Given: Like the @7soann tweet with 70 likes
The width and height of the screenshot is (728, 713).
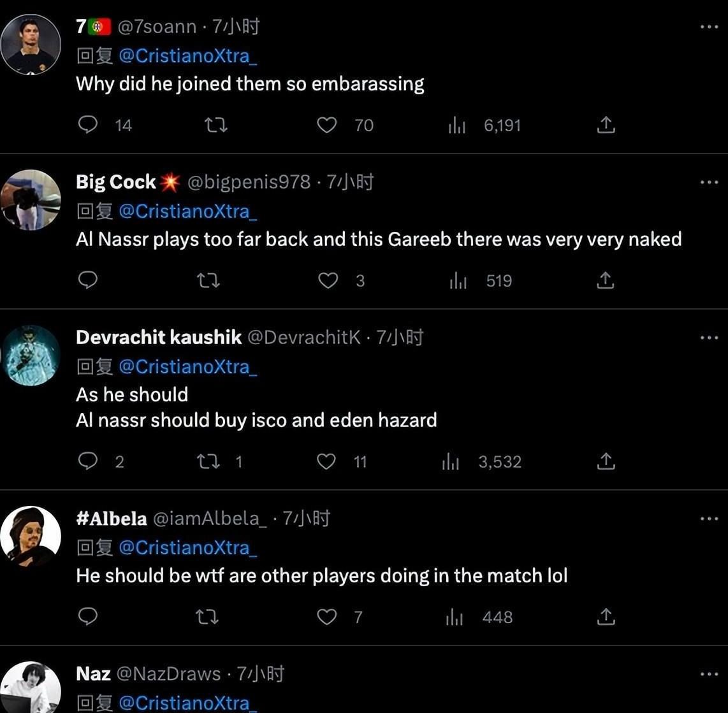Looking at the screenshot, I should (326, 125).
